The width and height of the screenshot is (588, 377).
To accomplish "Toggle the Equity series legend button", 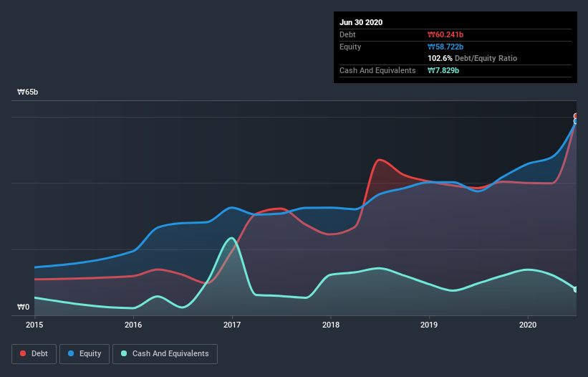I will [x=85, y=354].
